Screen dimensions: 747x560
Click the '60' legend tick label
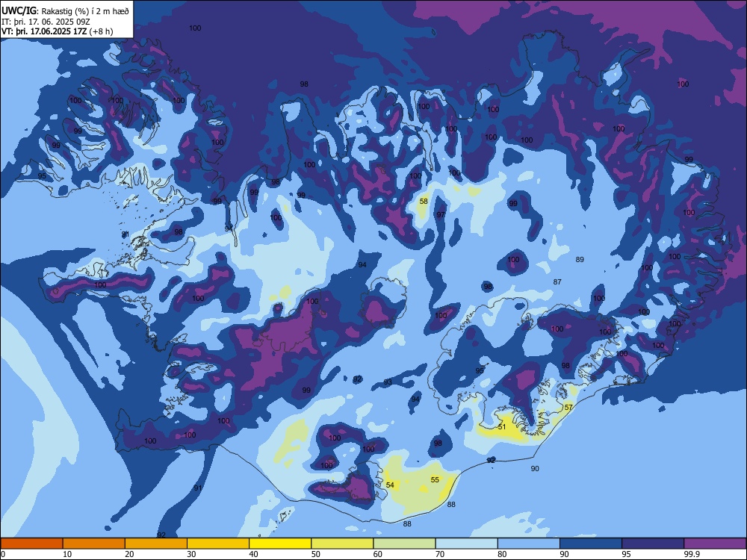point(378,554)
